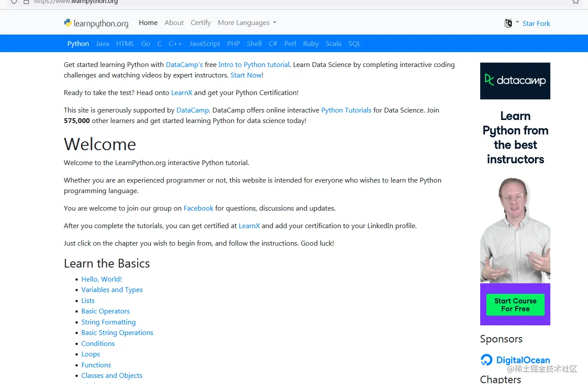Screen dimensions: 588x384
Task: Click 'Learn Python from the best instructors' text
Action: [515, 137]
